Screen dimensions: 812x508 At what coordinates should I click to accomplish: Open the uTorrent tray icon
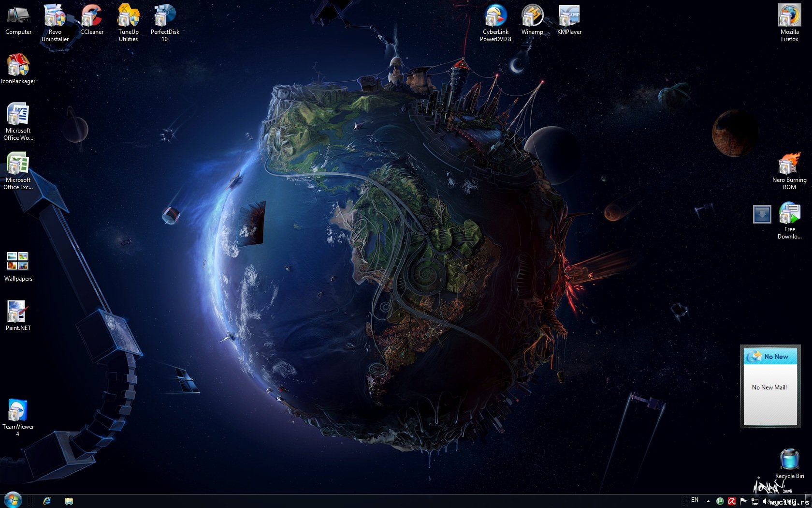click(720, 501)
